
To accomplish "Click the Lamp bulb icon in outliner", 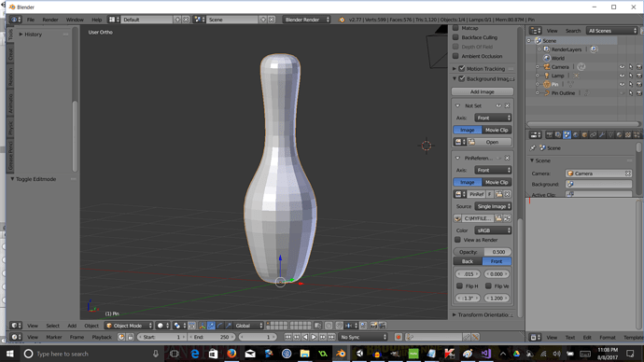I will point(547,76).
